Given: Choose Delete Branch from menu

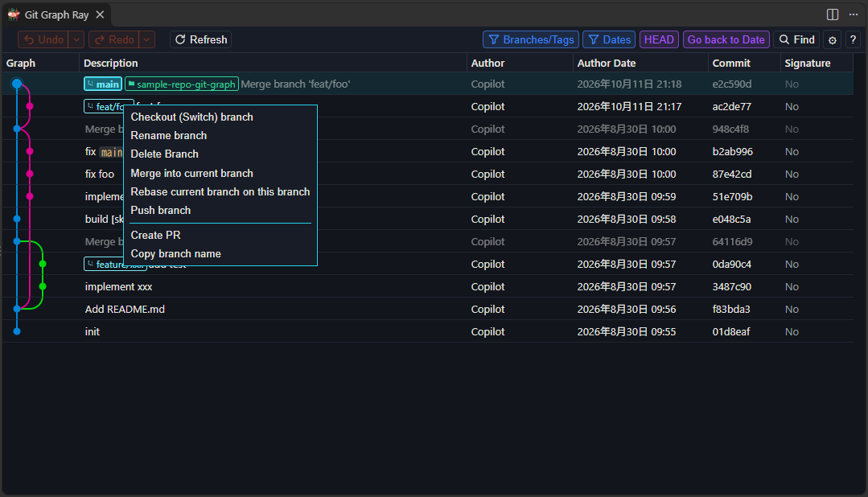Looking at the screenshot, I should pyautogui.click(x=164, y=154).
